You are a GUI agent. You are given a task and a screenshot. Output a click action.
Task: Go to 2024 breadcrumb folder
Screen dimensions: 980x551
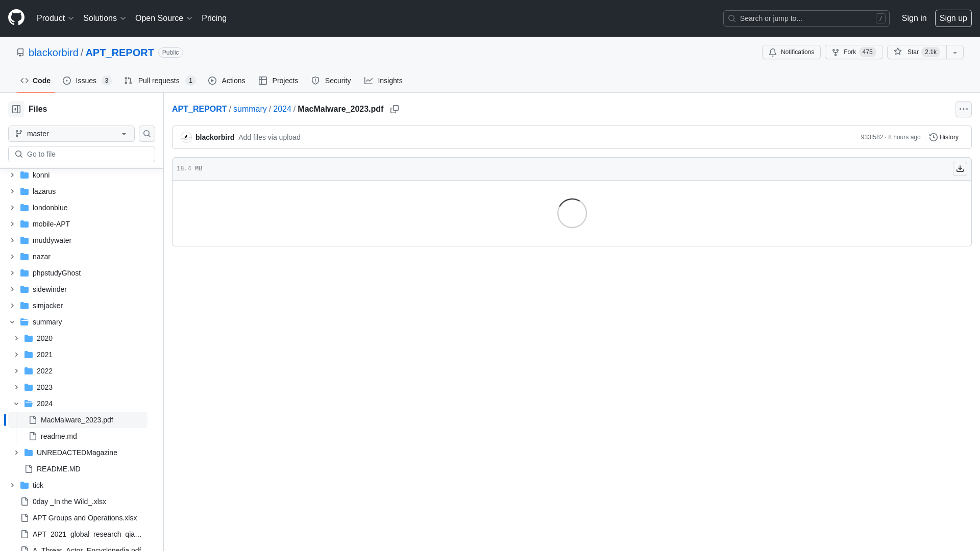pyautogui.click(x=282, y=109)
